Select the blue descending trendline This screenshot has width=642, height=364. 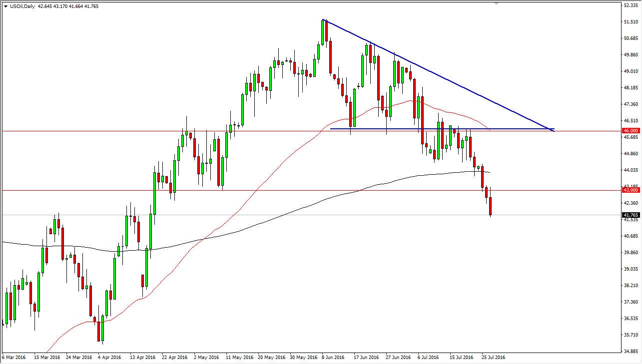439,75
